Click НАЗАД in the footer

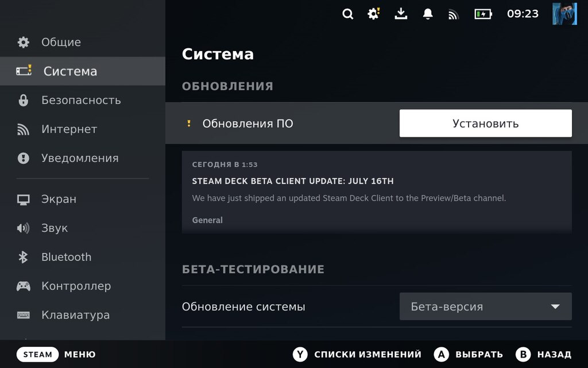click(x=554, y=354)
